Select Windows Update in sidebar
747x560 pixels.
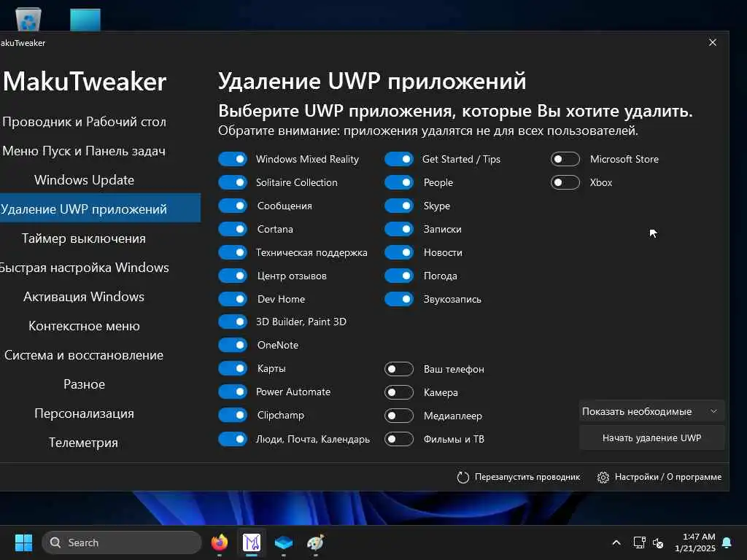[85, 180]
